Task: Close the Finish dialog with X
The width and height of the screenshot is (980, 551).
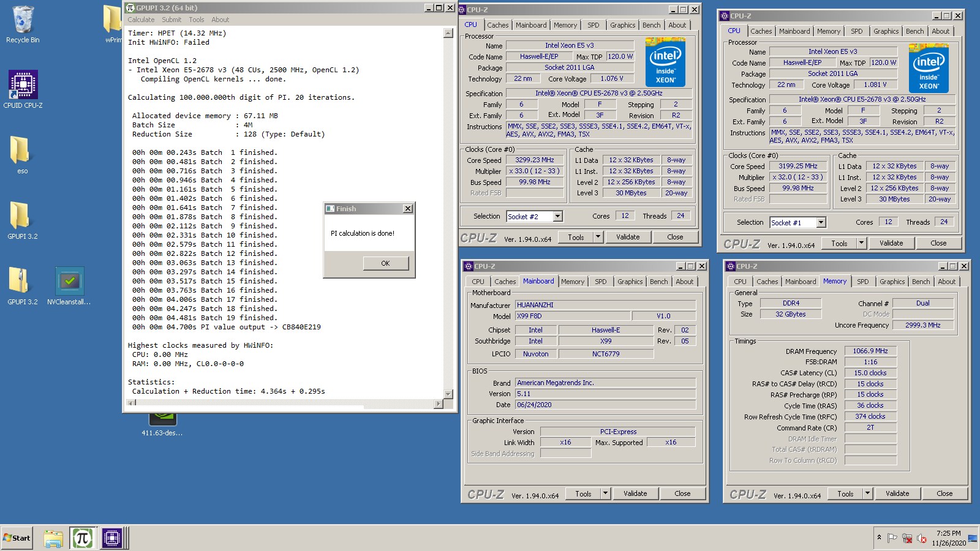Action: pos(408,209)
